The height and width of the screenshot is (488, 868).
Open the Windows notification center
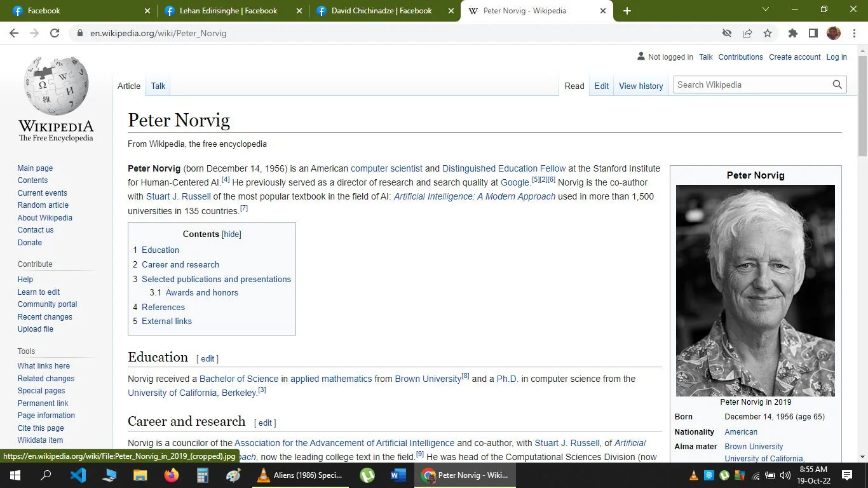tap(847, 475)
